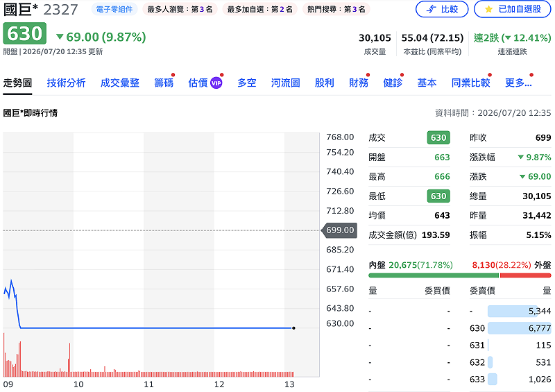Click the 6,777 sell volume bar
The image size is (555, 392).
(x=519, y=328)
